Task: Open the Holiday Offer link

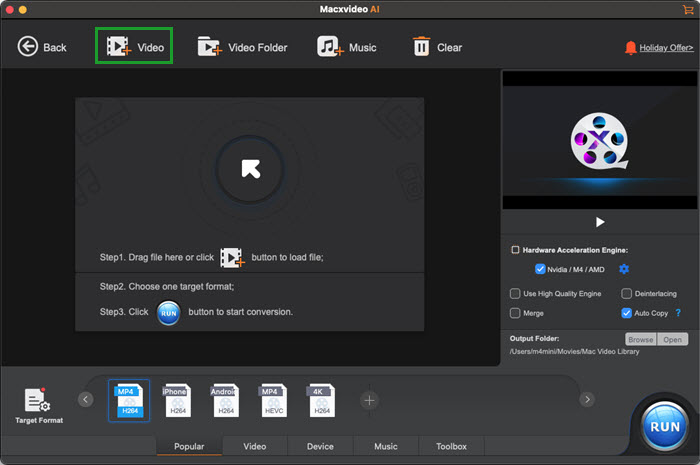Action: pos(666,48)
